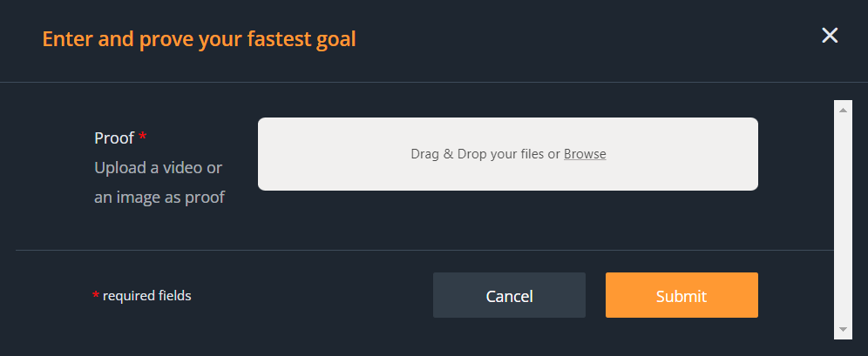Click the scrollbar up arrow

(x=843, y=110)
